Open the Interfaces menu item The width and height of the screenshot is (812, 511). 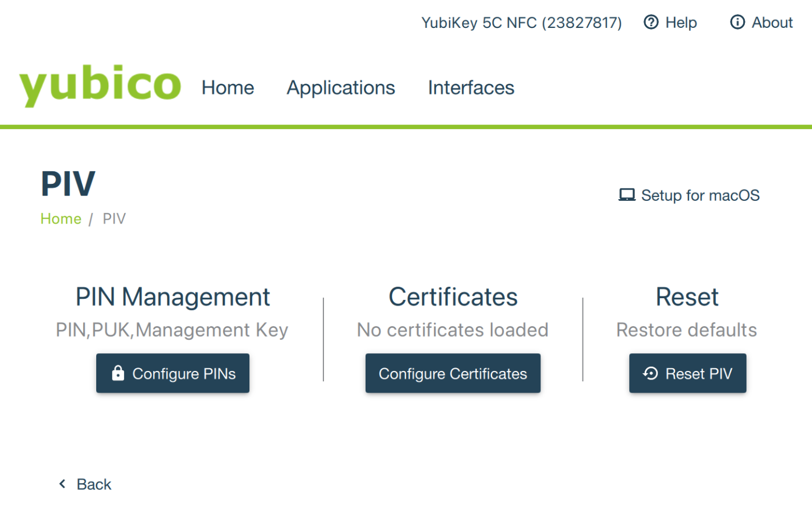coord(471,88)
